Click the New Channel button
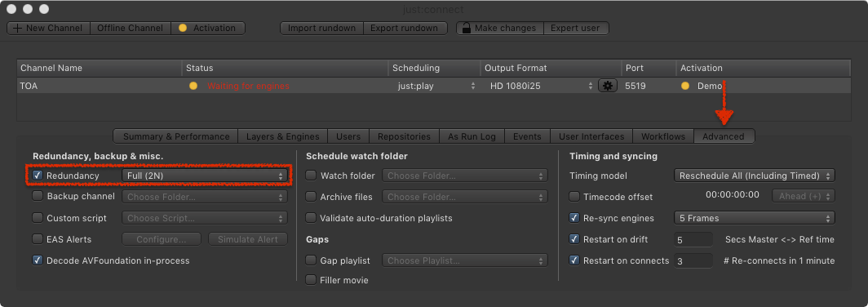 [47, 28]
